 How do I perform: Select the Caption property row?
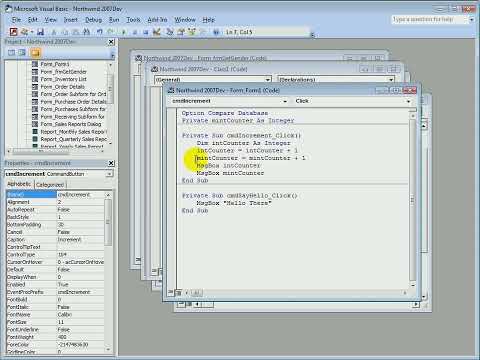click(55, 239)
